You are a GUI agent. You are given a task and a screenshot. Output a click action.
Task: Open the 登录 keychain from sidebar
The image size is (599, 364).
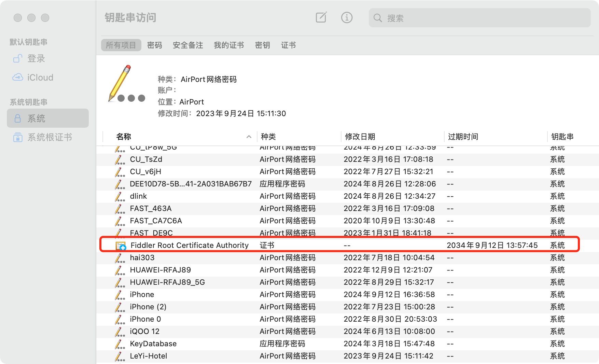[36, 58]
